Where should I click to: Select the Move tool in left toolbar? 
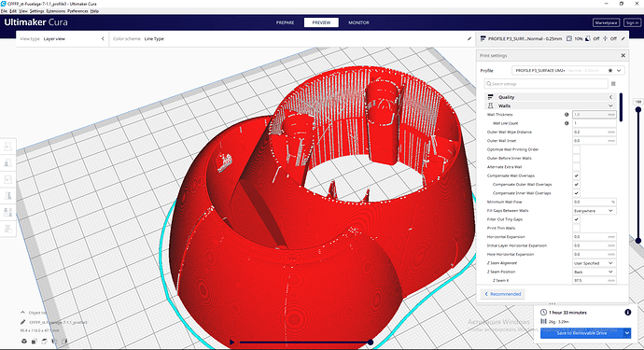point(7,147)
